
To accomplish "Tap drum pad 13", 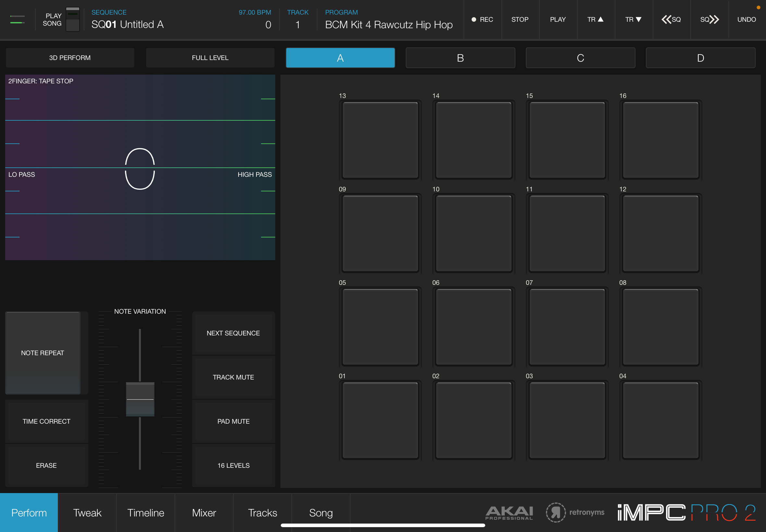I will pos(380,140).
